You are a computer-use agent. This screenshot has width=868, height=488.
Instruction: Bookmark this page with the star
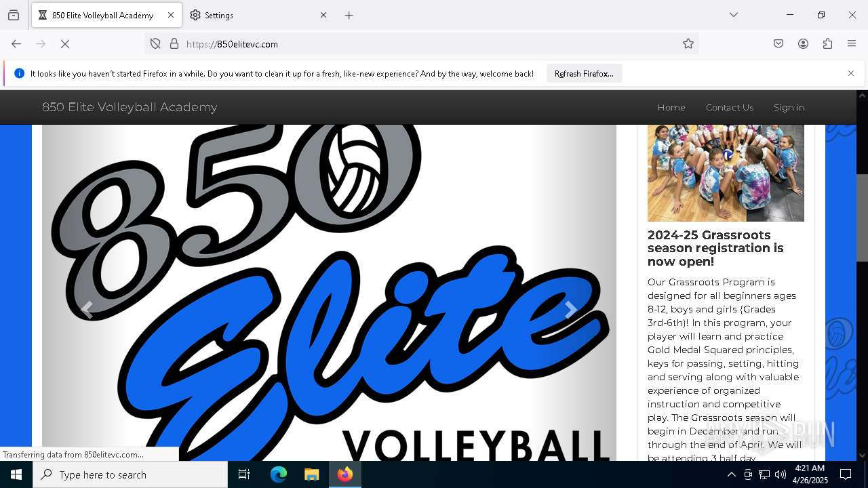click(x=688, y=44)
